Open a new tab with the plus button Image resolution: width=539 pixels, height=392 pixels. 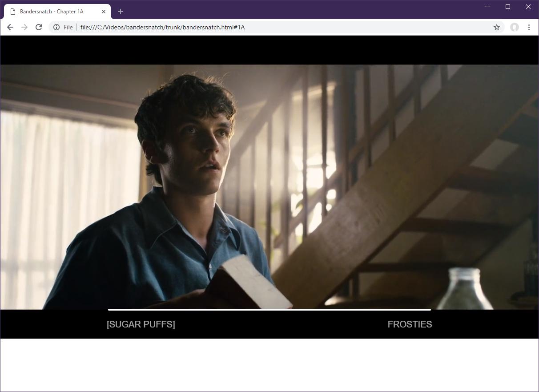[x=120, y=12]
